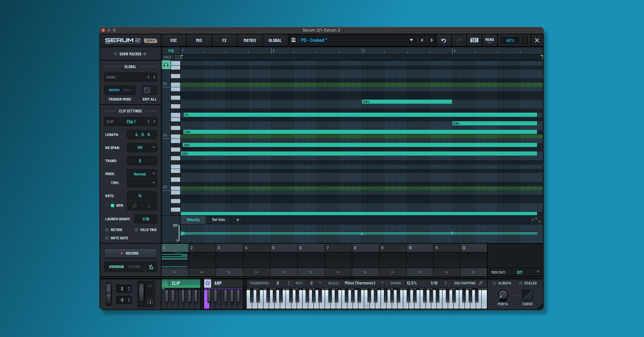Image resolution: width=644 pixels, height=337 pixels.
Task: Select next clip arrow
Action: point(154,122)
